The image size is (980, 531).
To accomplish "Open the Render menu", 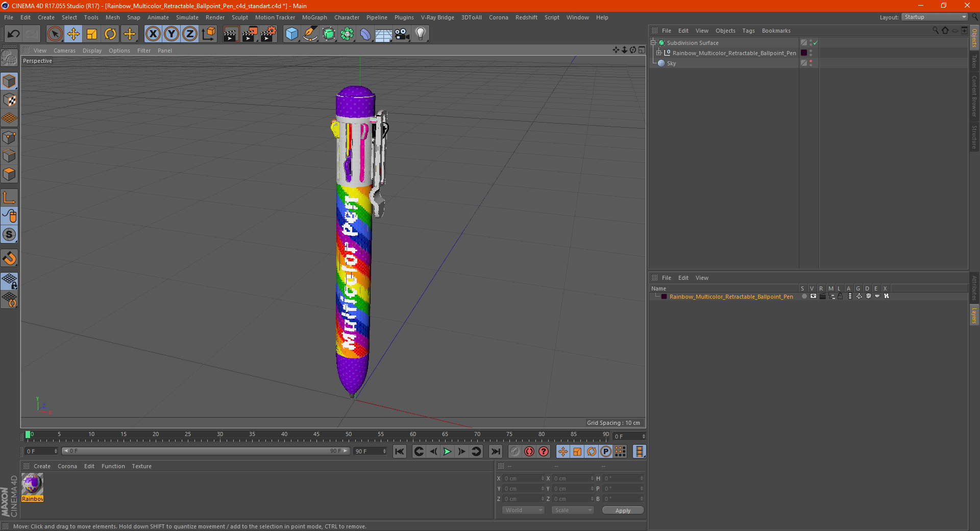I will point(215,17).
